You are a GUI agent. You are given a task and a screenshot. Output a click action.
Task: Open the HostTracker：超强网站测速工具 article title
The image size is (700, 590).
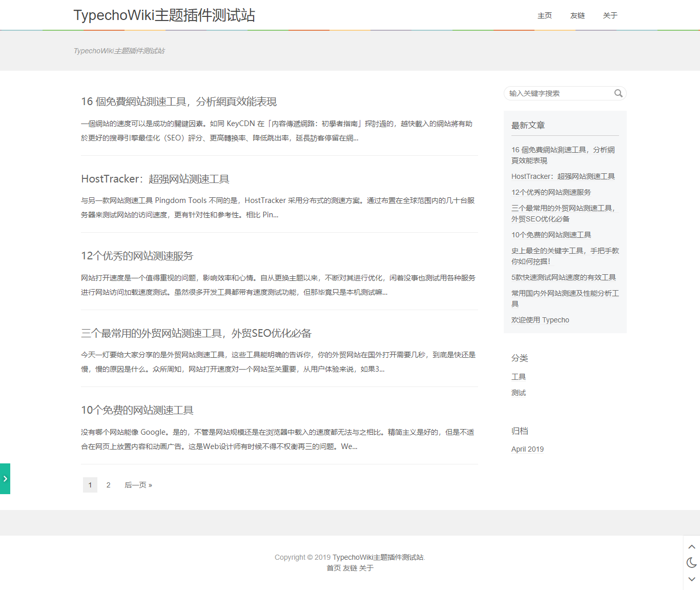point(155,179)
